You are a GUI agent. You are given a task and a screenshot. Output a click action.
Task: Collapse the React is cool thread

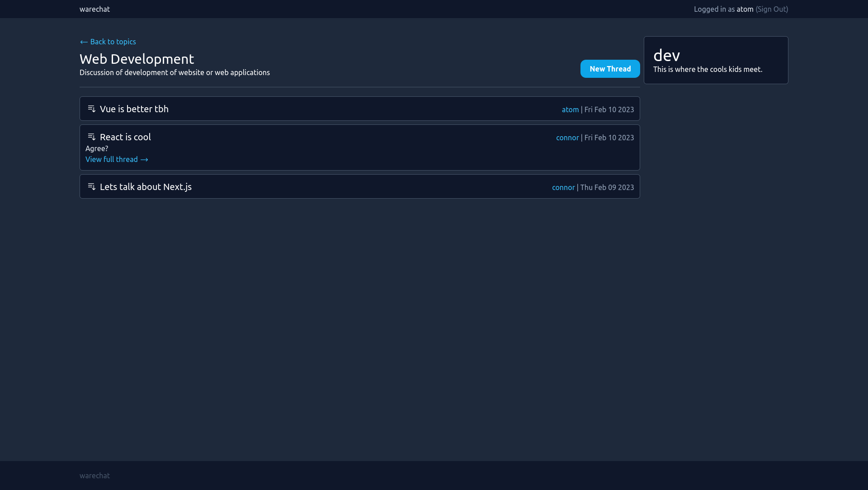click(x=125, y=137)
